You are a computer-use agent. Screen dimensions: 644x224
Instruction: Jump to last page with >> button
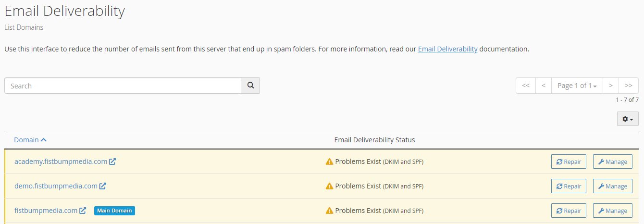click(628, 86)
